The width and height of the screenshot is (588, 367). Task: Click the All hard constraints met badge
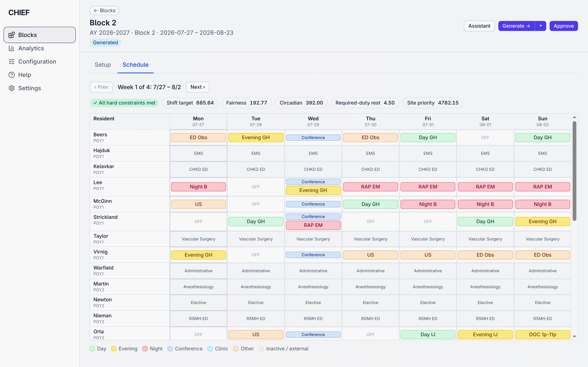pyautogui.click(x=124, y=103)
